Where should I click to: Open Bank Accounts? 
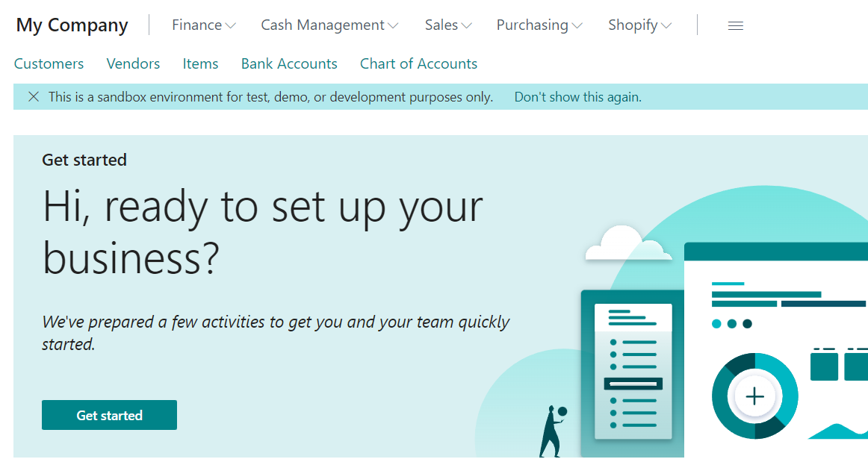[289, 63]
